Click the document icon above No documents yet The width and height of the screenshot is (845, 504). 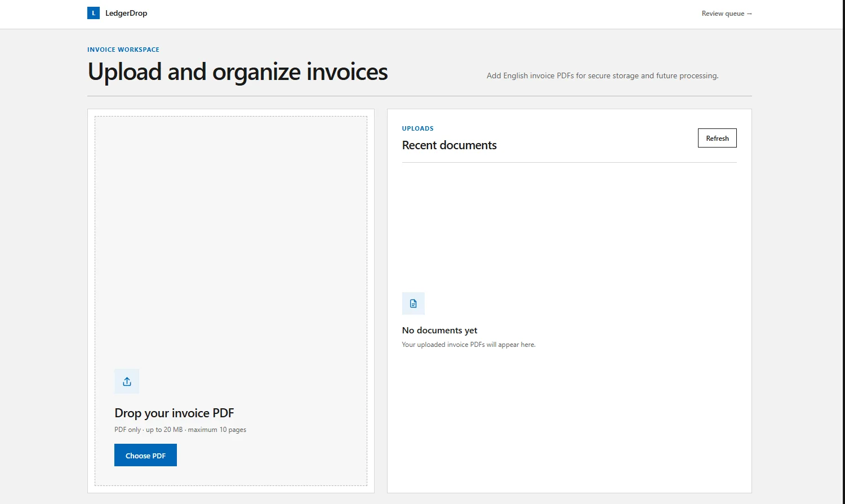point(413,304)
